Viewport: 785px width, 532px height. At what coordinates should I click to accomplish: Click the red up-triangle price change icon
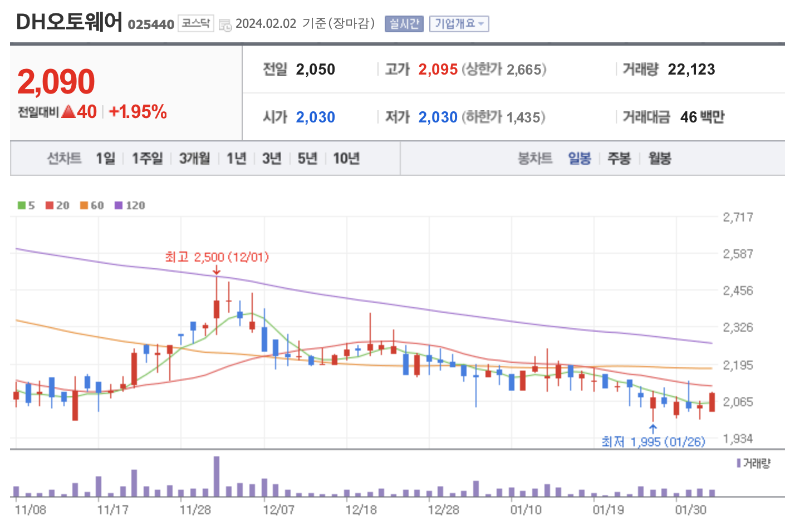coord(68,112)
